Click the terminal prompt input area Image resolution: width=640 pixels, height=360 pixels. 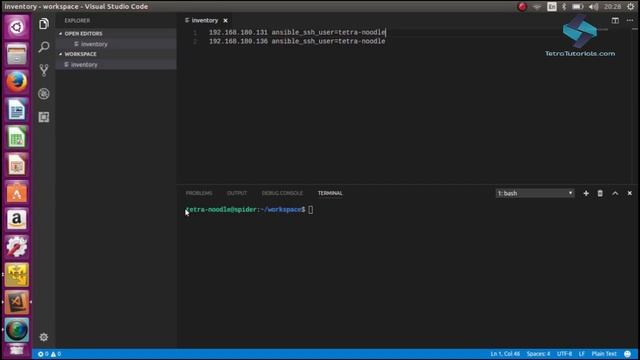pos(311,210)
